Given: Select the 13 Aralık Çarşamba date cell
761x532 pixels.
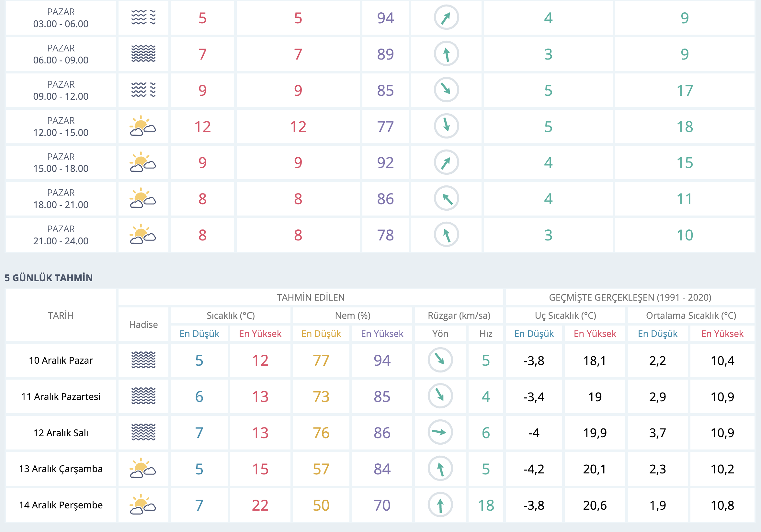Looking at the screenshot, I should click(61, 469).
